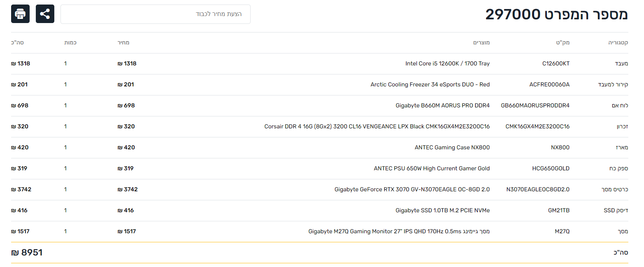Click the מוצרים column header
The image size is (644, 267).
[x=481, y=43]
